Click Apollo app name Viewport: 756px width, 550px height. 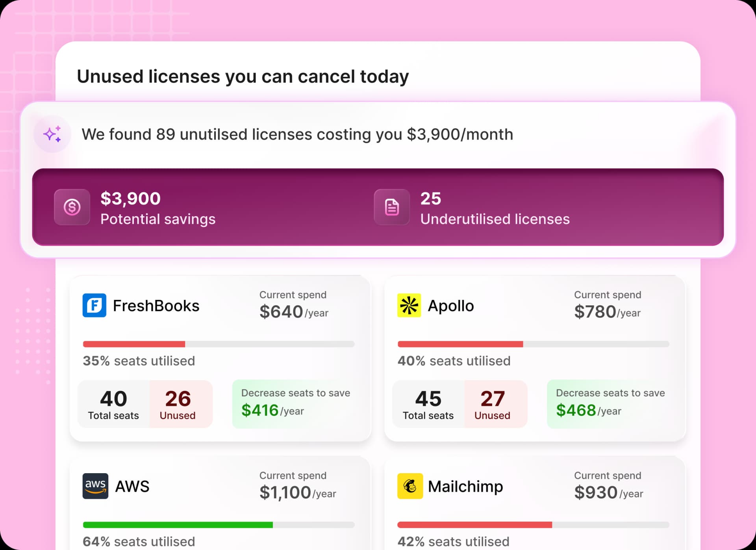coord(451,306)
